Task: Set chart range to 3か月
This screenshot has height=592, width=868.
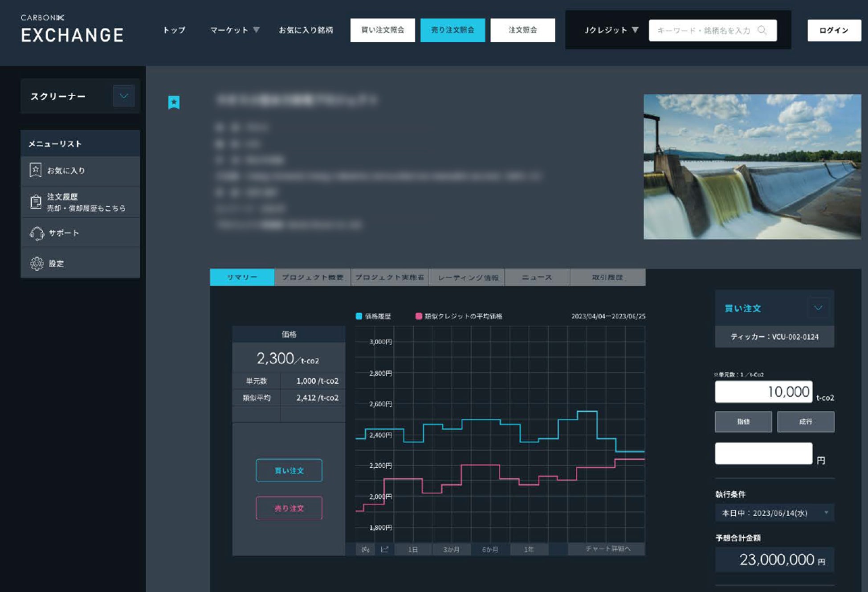Action: tap(451, 549)
